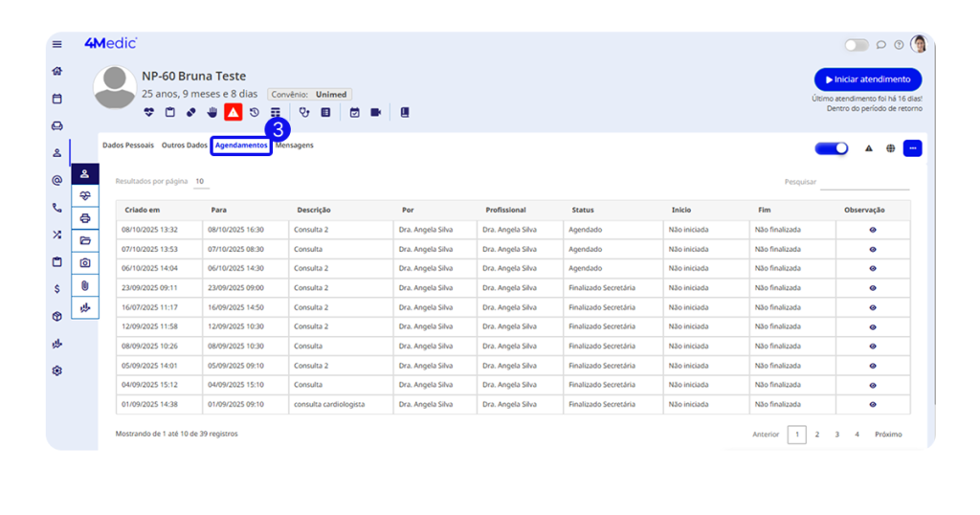Switch to the Dados Pessoais tab
Image resolution: width=980 pixels, height=515 pixels.
[128, 146]
